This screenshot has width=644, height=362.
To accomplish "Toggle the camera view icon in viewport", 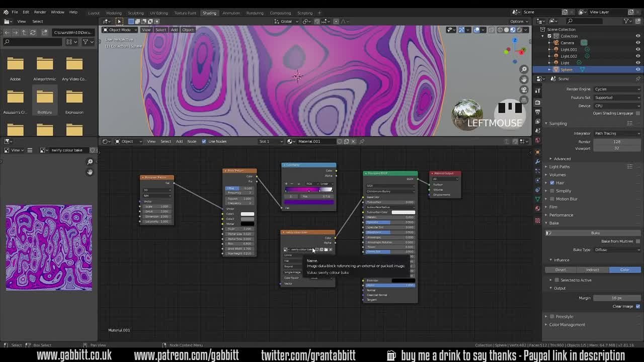I will pyautogui.click(x=524, y=89).
